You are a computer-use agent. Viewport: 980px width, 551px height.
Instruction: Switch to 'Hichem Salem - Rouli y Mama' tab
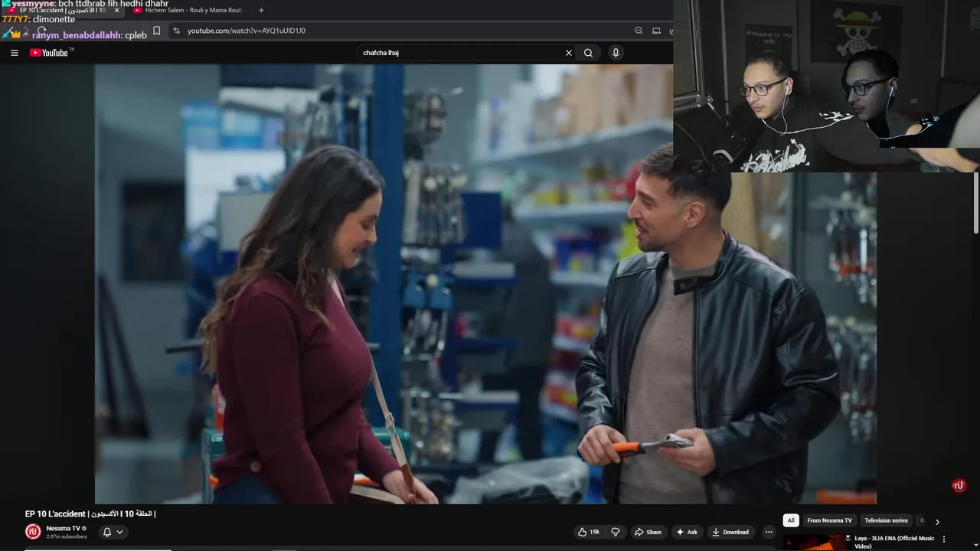188,10
